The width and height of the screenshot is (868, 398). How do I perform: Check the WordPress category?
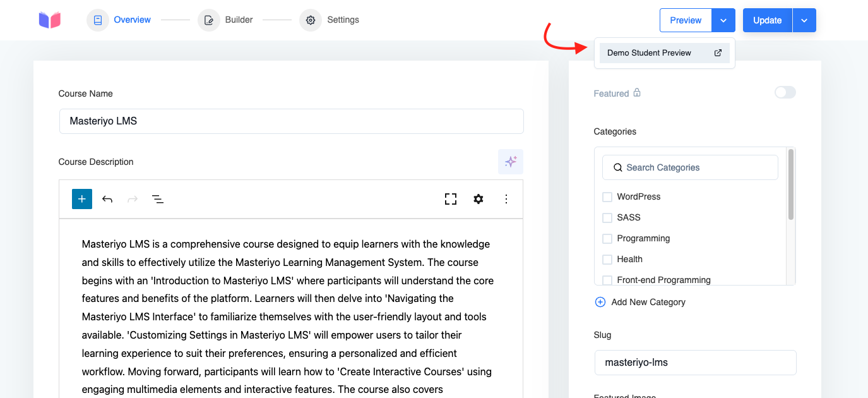[x=607, y=197]
